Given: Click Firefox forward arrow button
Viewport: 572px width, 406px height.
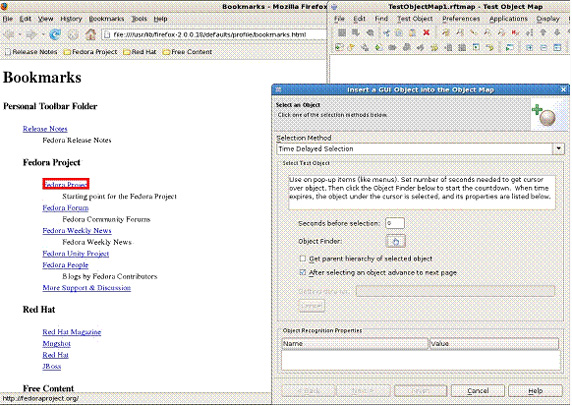Looking at the screenshot, I should [32, 35].
